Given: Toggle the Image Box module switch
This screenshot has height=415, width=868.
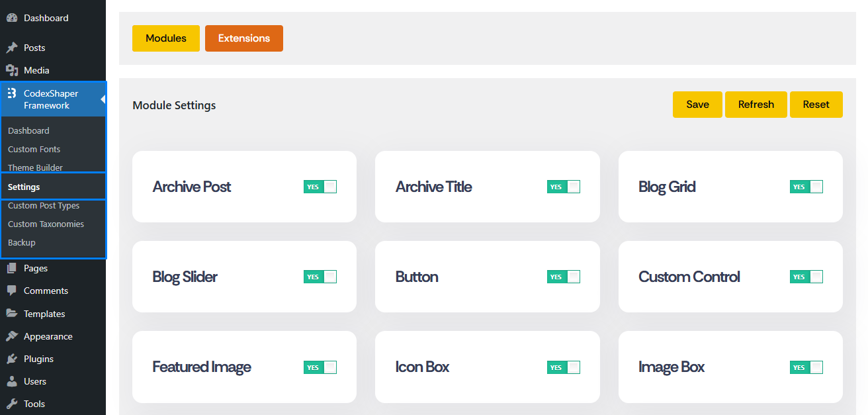Looking at the screenshot, I should click(806, 367).
